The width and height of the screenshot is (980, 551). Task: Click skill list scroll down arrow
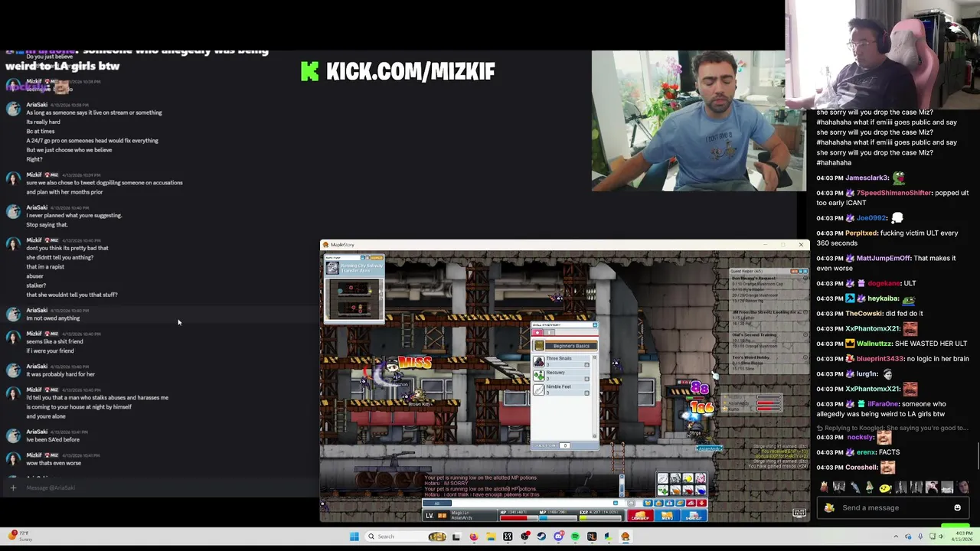[594, 436]
